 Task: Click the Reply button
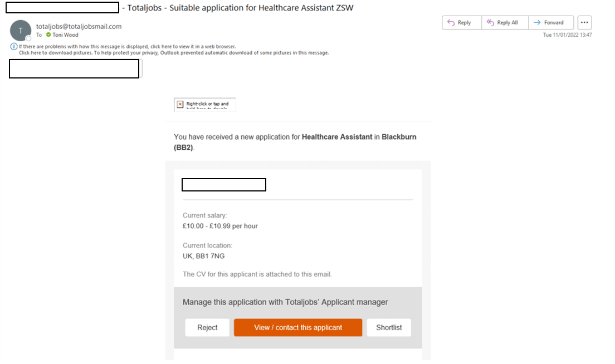pyautogui.click(x=460, y=23)
